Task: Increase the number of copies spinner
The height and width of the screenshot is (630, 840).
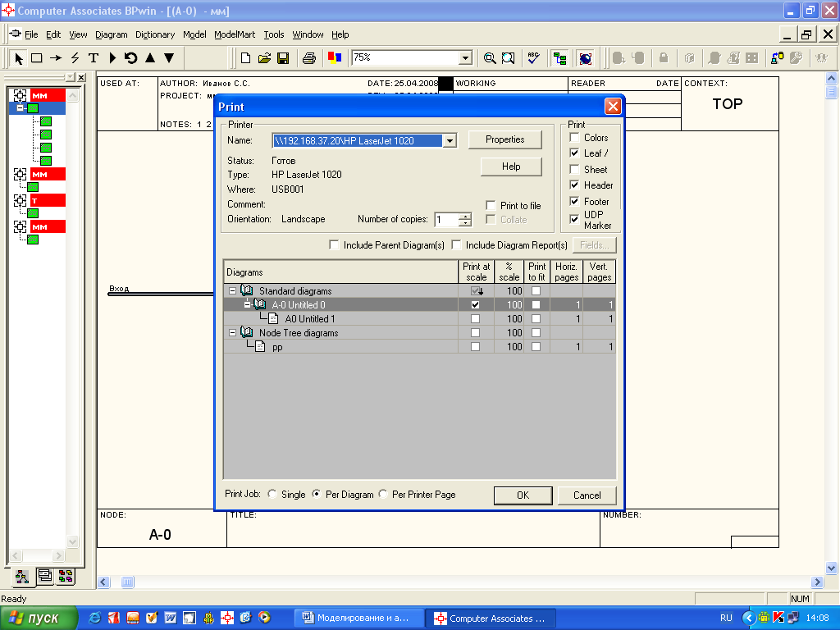Action: click(x=466, y=216)
